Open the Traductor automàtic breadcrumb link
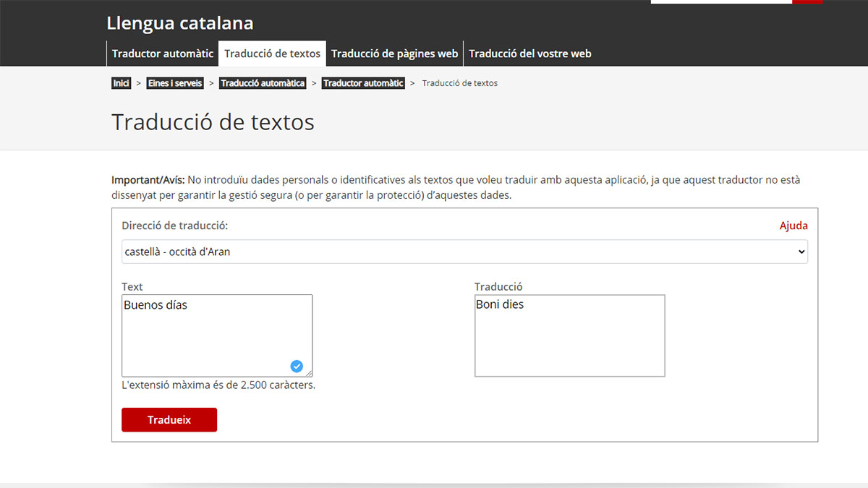Image resolution: width=868 pixels, height=488 pixels. click(363, 83)
